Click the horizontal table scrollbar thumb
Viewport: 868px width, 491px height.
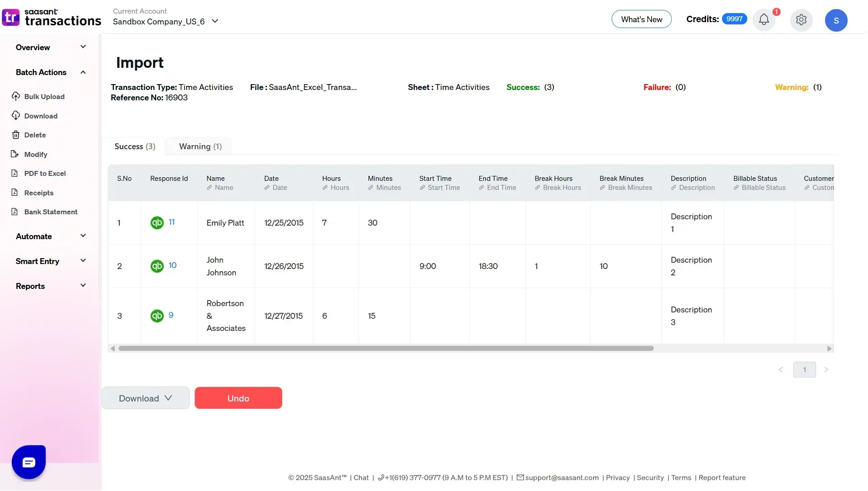tap(386, 349)
